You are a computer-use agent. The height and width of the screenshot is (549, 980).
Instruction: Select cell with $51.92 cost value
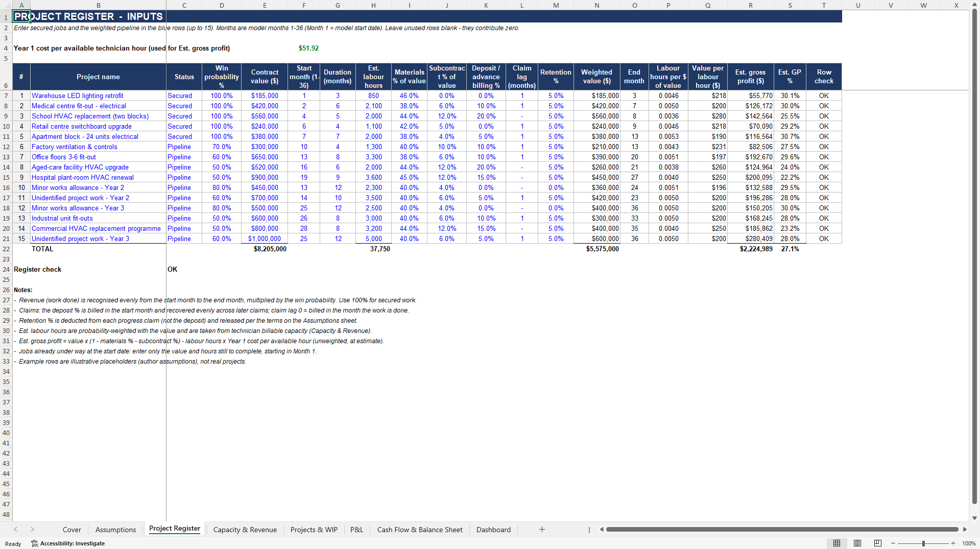point(304,48)
